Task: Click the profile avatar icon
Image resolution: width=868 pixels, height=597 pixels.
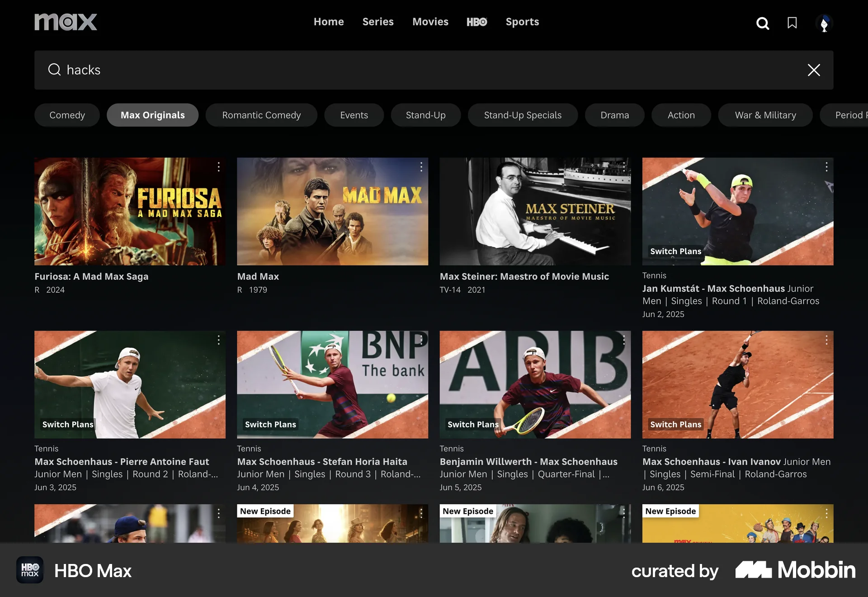Action: [x=824, y=24]
